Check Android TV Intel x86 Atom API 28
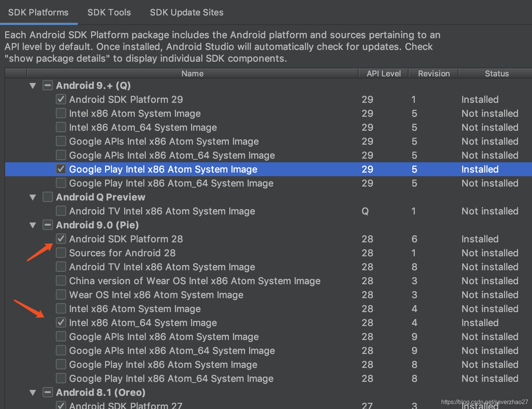This screenshot has width=532, height=409. click(x=61, y=267)
